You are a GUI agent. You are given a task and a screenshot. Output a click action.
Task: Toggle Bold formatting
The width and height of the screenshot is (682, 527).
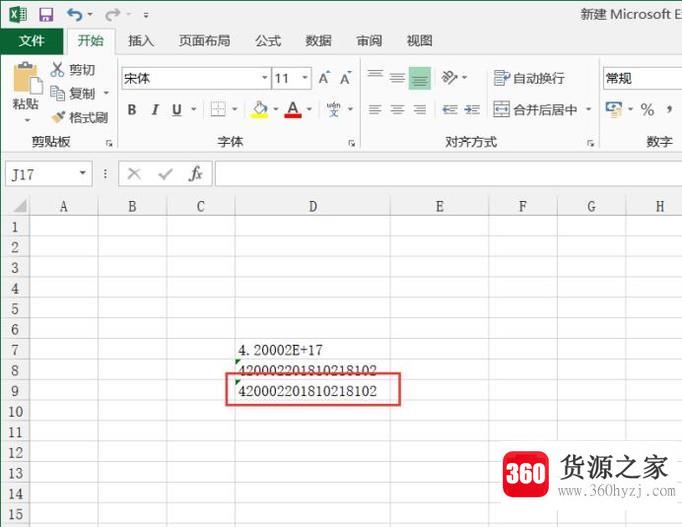click(x=132, y=110)
